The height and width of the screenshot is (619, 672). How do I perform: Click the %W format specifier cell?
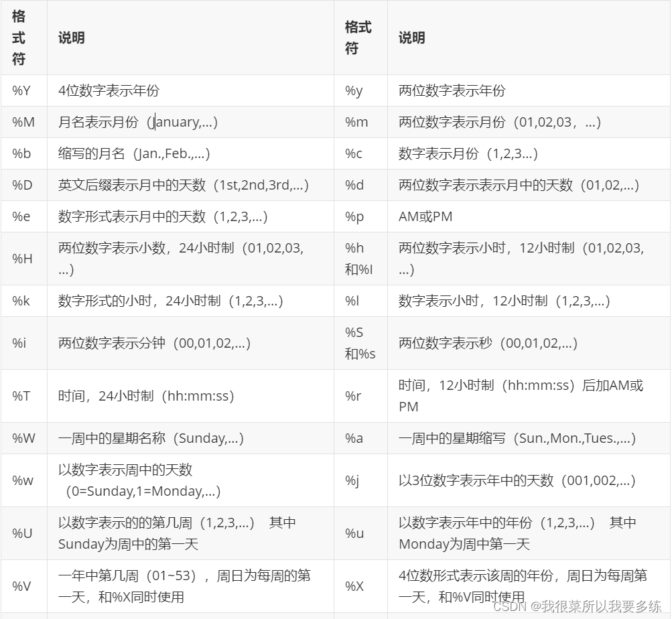(24, 438)
